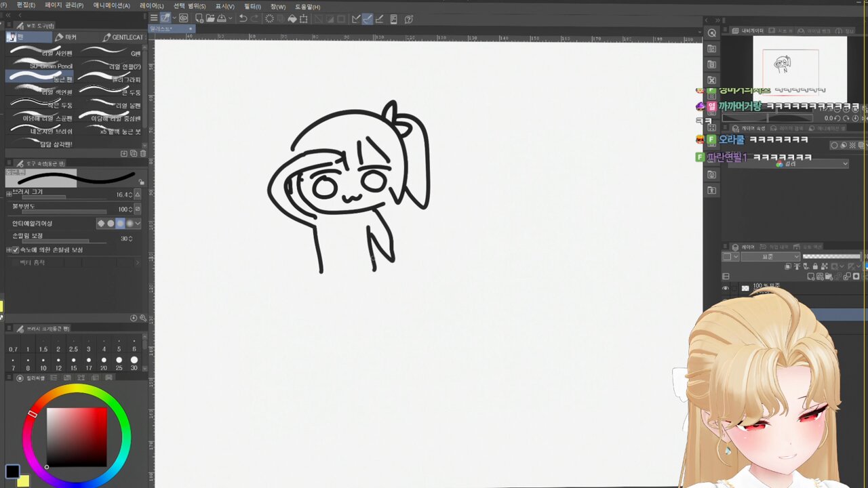Click the 브러시 크기 value stepper
The image size is (868, 488).
(x=130, y=195)
